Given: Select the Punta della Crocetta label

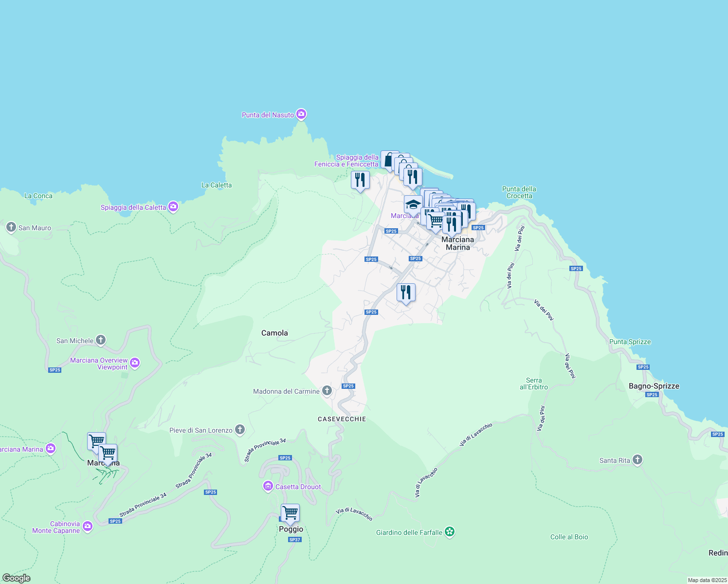Looking at the screenshot, I should (519, 192).
